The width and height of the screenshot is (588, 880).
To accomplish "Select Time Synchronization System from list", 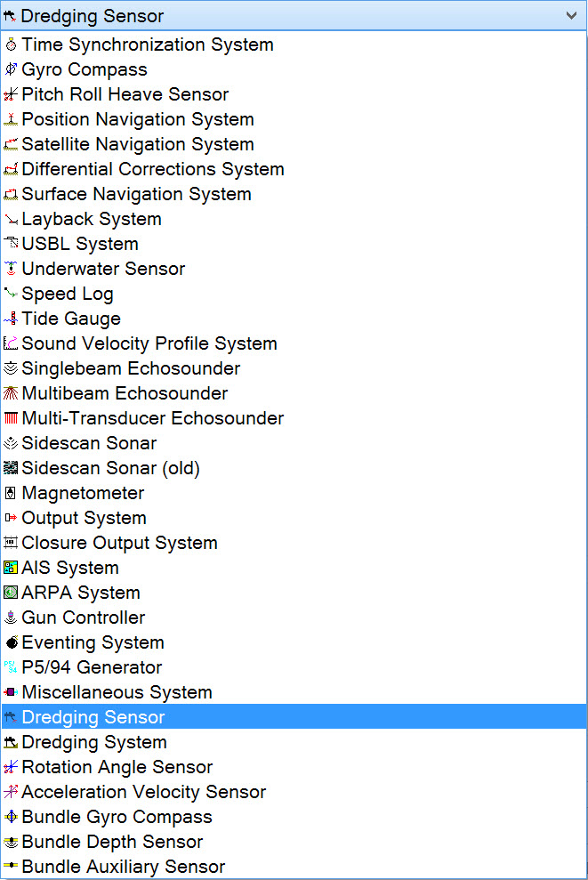I will coord(148,44).
